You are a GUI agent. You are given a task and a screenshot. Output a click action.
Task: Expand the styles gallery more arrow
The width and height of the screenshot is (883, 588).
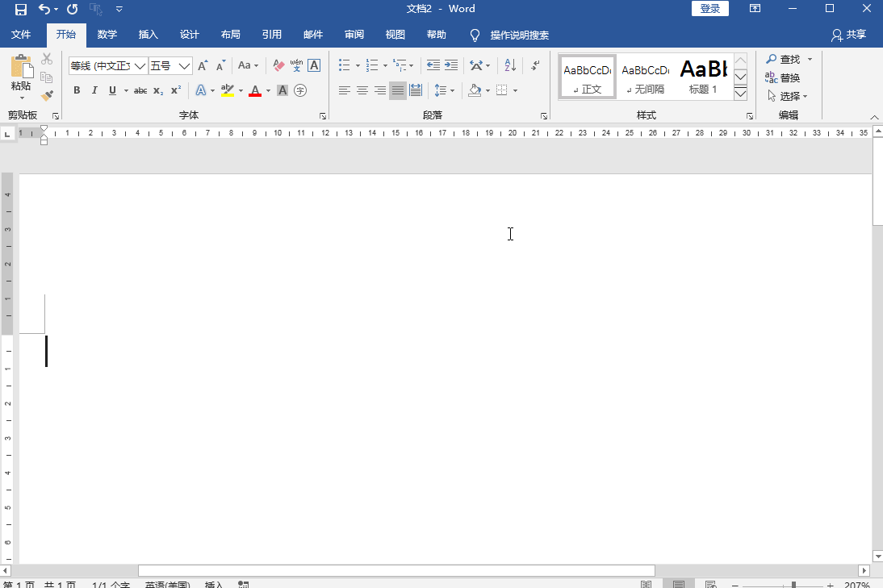(x=740, y=94)
